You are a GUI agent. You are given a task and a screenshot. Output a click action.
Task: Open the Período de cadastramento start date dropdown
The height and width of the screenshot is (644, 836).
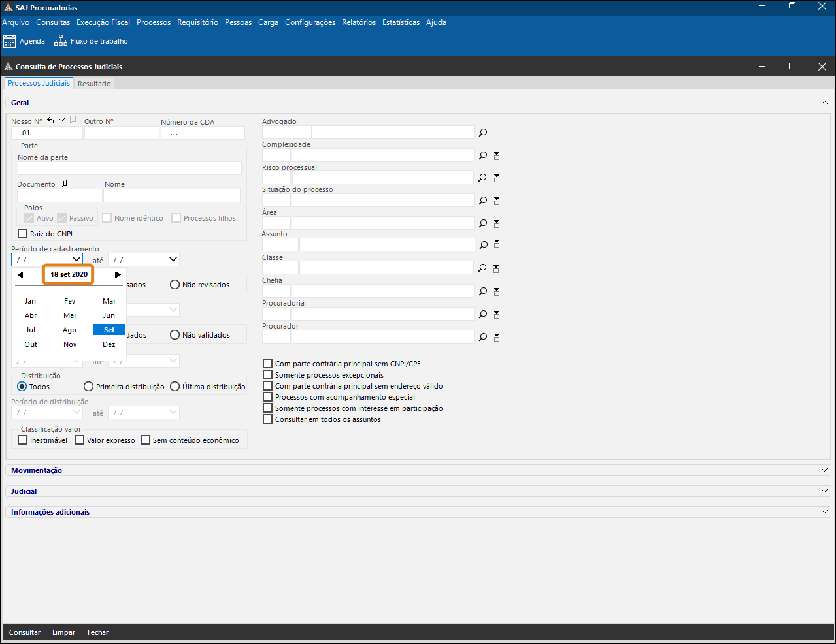tap(76, 259)
